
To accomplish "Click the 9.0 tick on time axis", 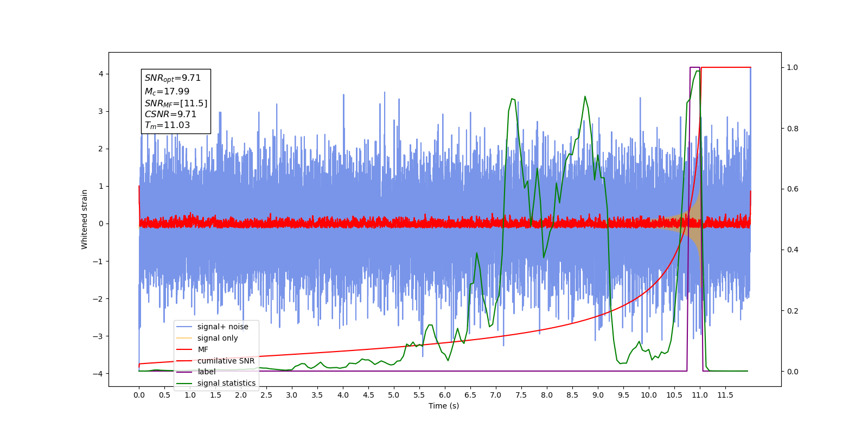I will 598,395.
